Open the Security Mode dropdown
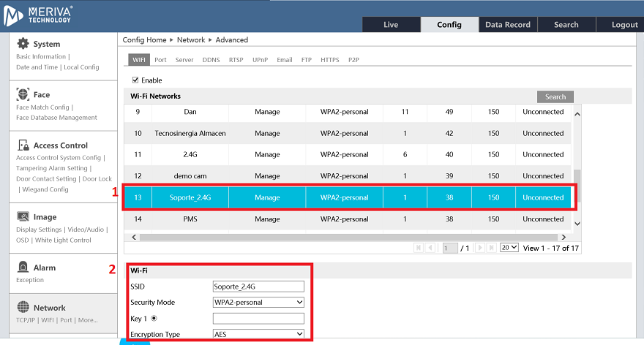Screen dimensions: 644x345 tap(258, 302)
